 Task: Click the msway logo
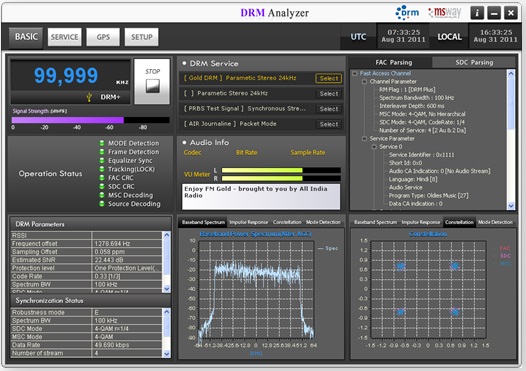coord(444,13)
